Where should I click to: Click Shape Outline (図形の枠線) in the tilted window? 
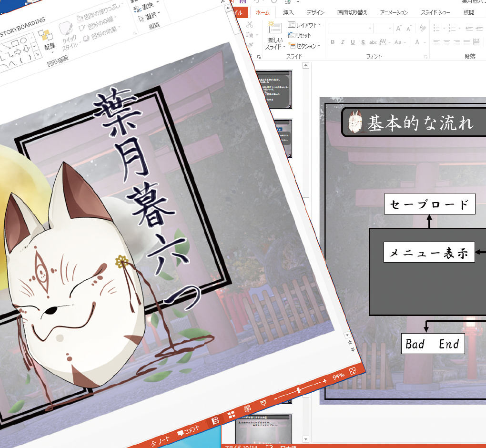coord(98,23)
